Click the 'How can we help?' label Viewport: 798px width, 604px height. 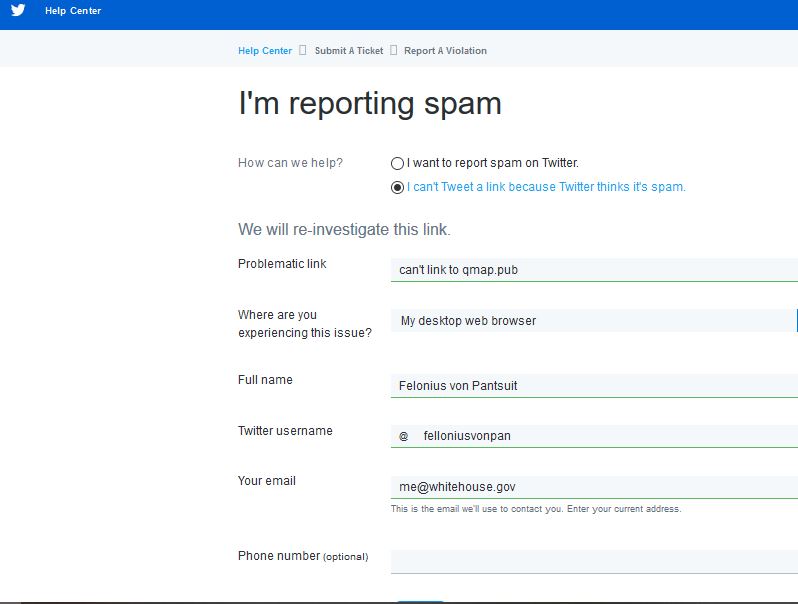click(x=290, y=163)
